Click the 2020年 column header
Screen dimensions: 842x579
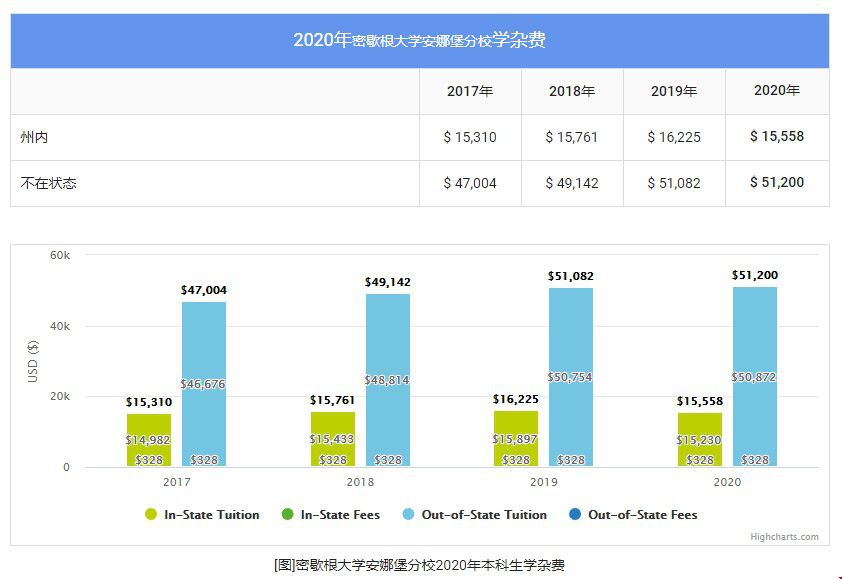(777, 90)
